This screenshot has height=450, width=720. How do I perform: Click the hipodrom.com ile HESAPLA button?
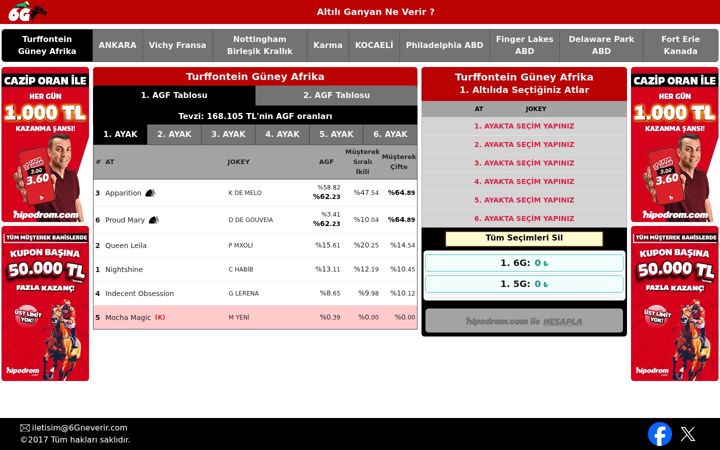coord(524,321)
